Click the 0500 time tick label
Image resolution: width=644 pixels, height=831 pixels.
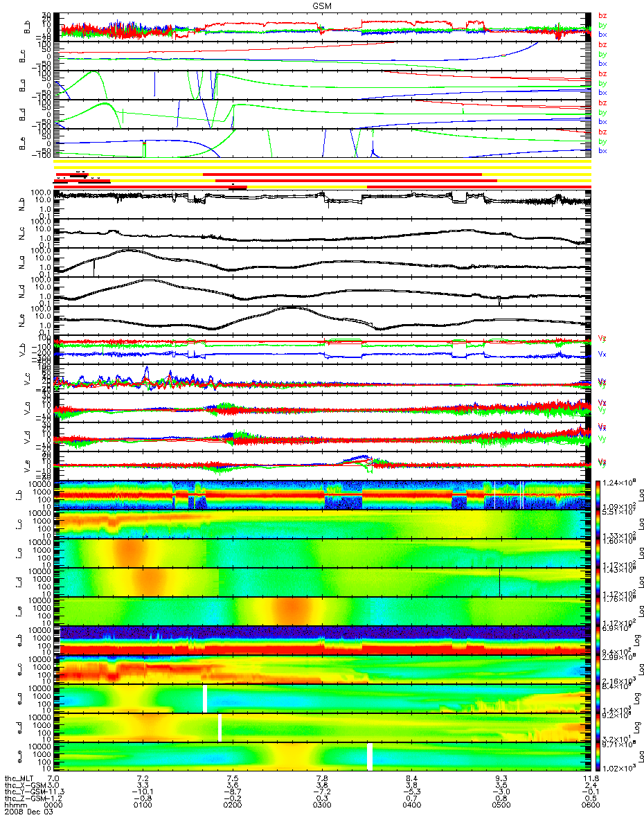click(x=501, y=805)
